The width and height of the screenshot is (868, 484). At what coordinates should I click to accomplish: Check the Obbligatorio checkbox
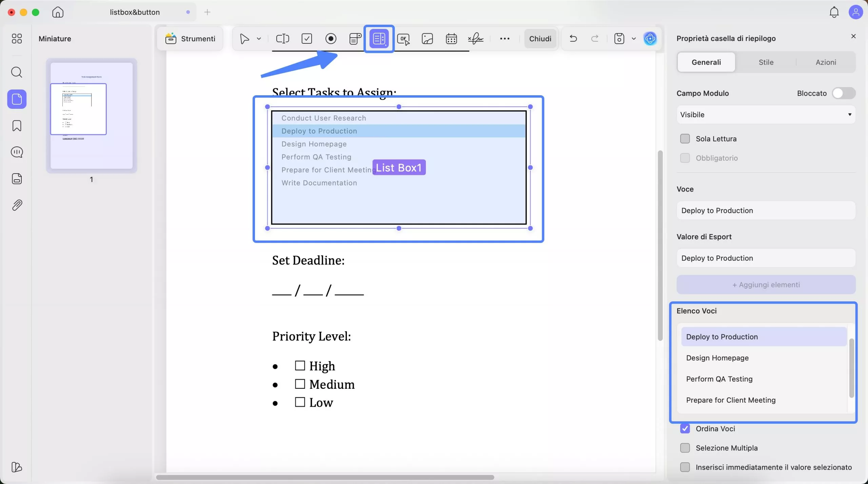pos(685,158)
